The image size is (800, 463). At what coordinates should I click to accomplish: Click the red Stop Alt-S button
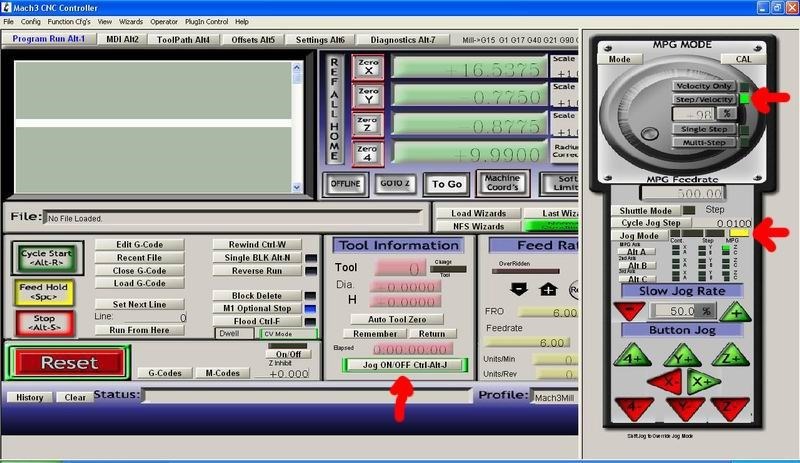coord(45,323)
